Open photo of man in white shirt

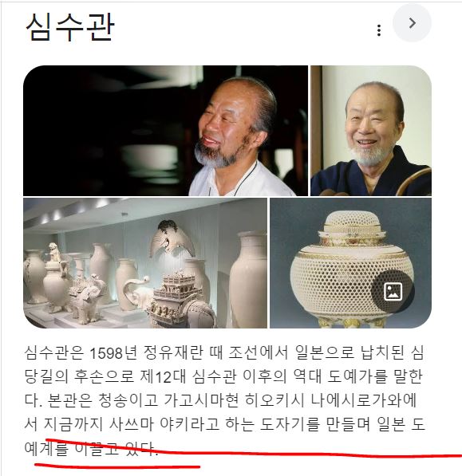point(165,131)
